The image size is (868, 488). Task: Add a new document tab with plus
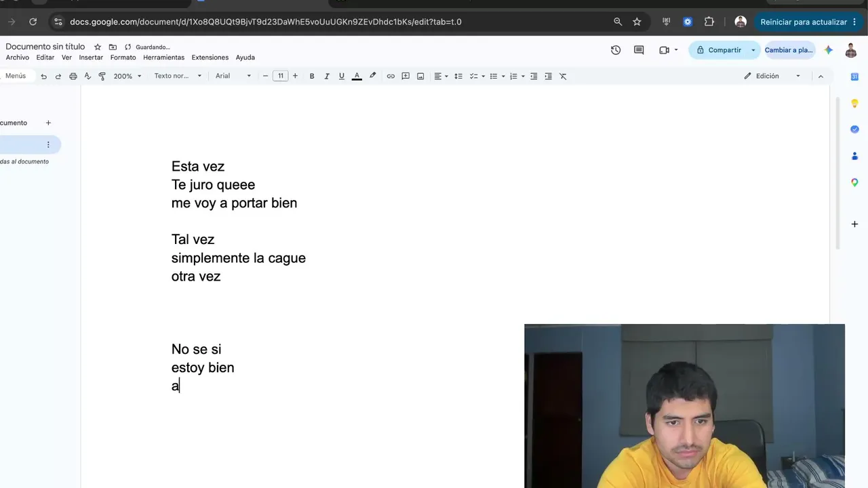[48, 123]
